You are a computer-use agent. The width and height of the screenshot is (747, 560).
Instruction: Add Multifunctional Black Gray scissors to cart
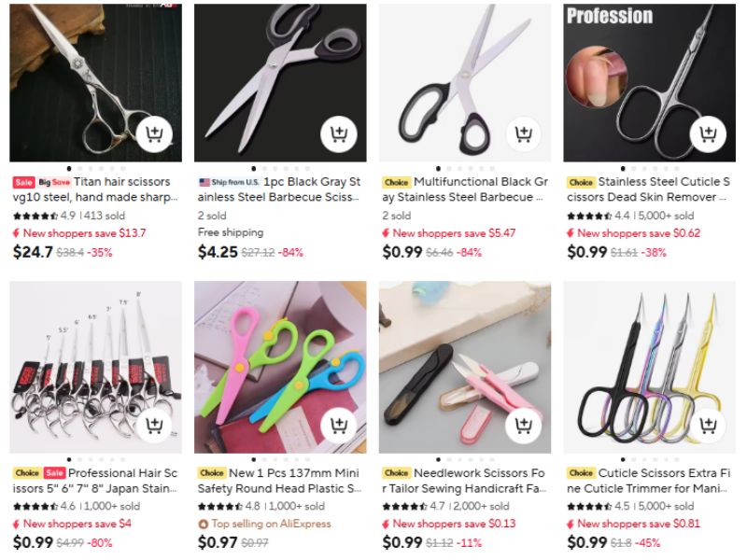(x=524, y=133)
